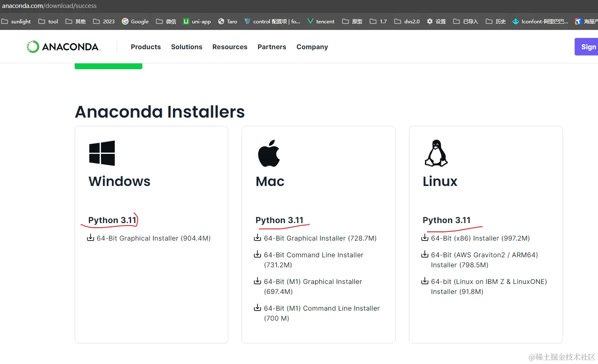Click download icon for Linux 64-Bit (x86) Installer

point(425,238)
